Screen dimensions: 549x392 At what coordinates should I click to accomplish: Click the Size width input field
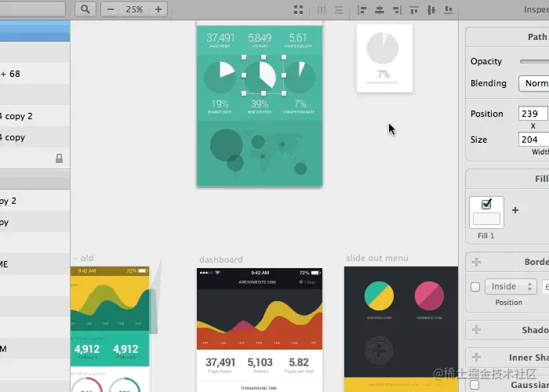click(533, 140)
